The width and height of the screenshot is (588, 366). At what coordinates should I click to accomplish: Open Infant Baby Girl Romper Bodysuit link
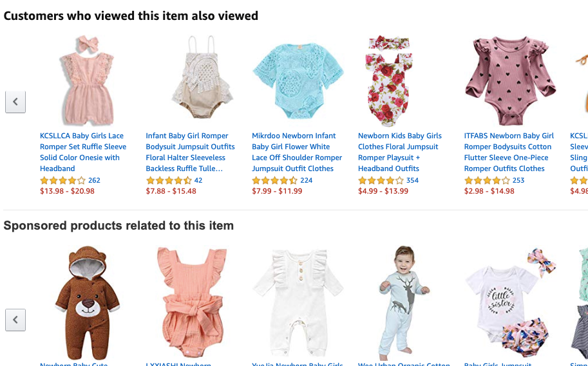point(190,152)
